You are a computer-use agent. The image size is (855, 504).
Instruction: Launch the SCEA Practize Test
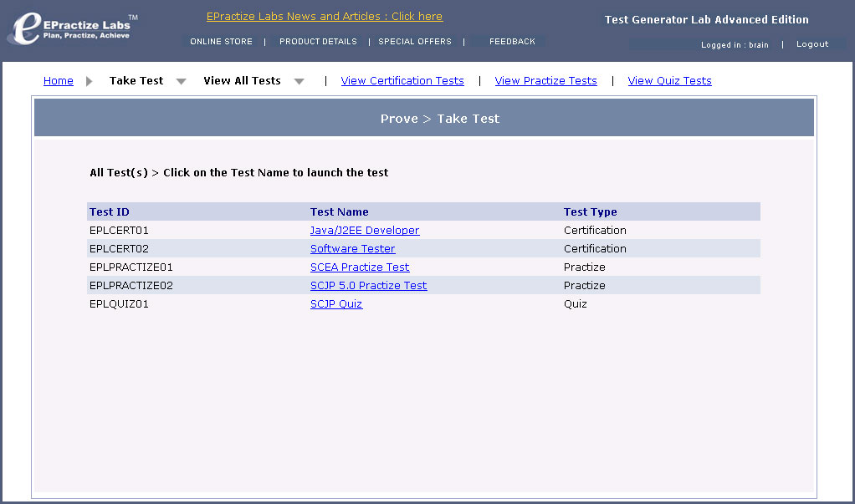click(360, 267)
